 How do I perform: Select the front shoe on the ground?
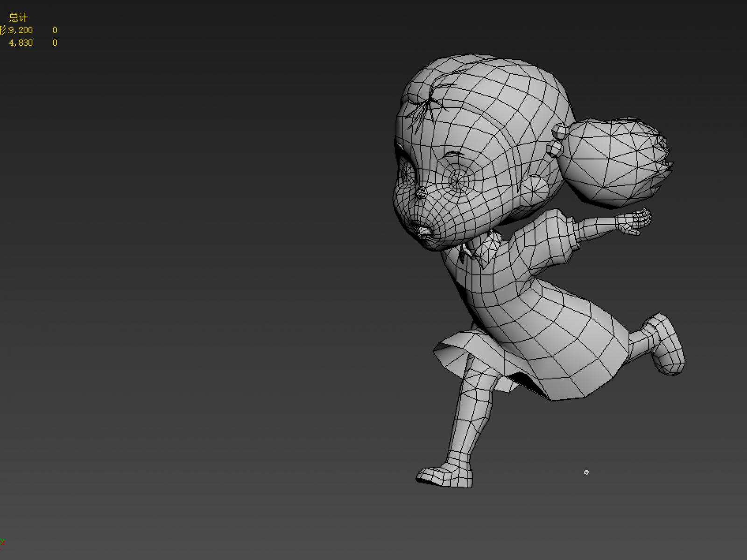(x=444, y=476)
